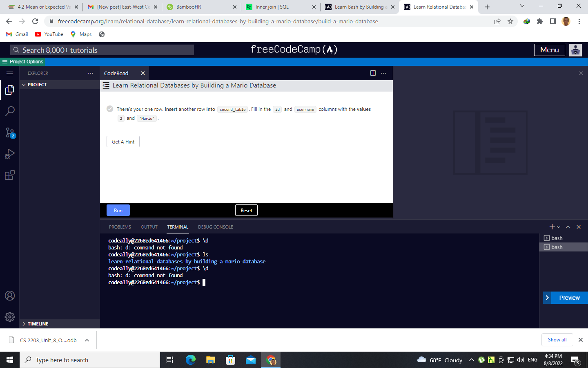The width and height of the screenshot is (588, 368).
Task: Open the Extensions view
Action: coord(10,175)
